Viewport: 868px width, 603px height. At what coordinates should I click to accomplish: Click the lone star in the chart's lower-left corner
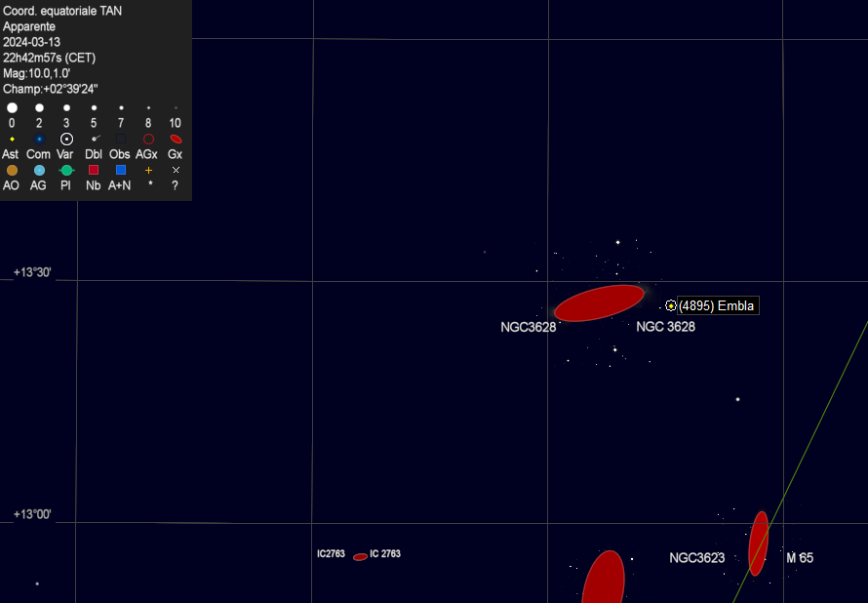tap(37, 583)
